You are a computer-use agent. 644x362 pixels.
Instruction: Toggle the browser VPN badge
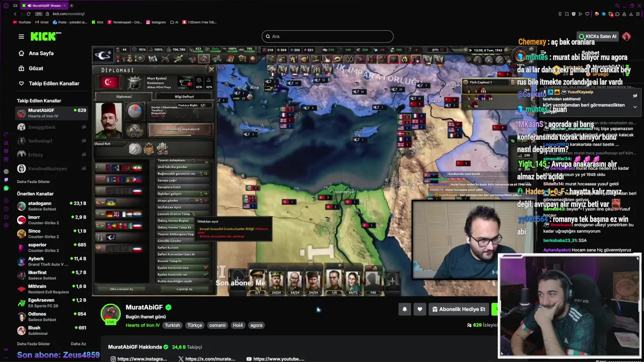39,14
